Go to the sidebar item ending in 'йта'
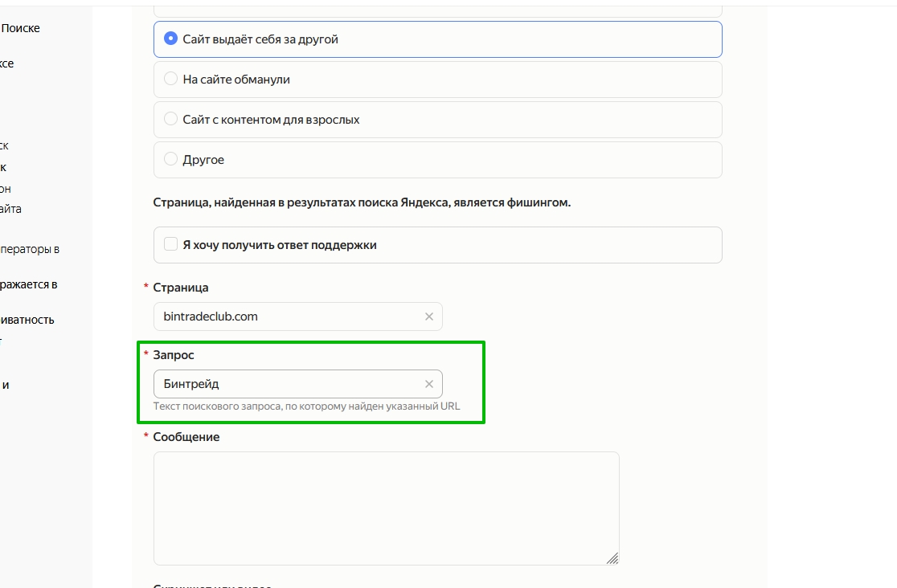This screenshot has height=588, width=897. point(10,209)
